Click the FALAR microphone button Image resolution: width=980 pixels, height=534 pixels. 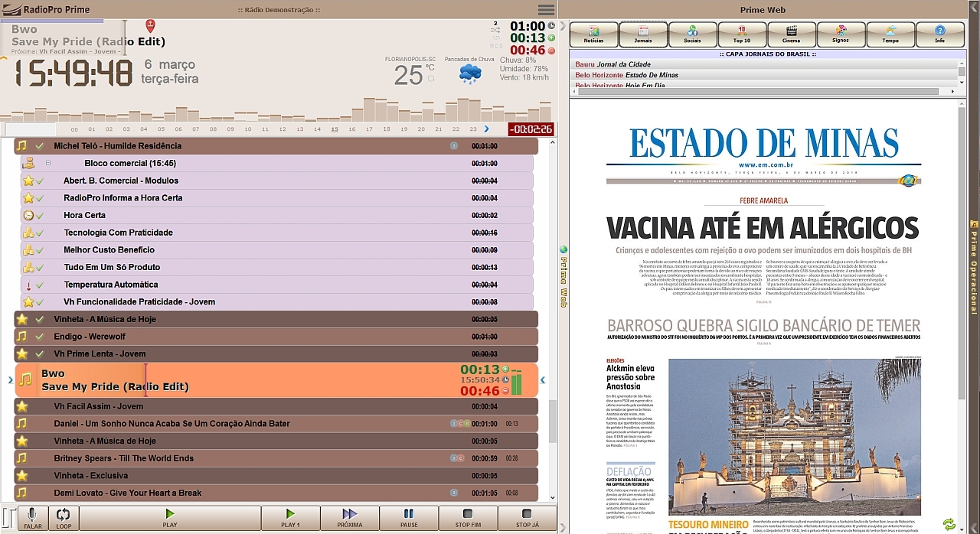(33, 518)
